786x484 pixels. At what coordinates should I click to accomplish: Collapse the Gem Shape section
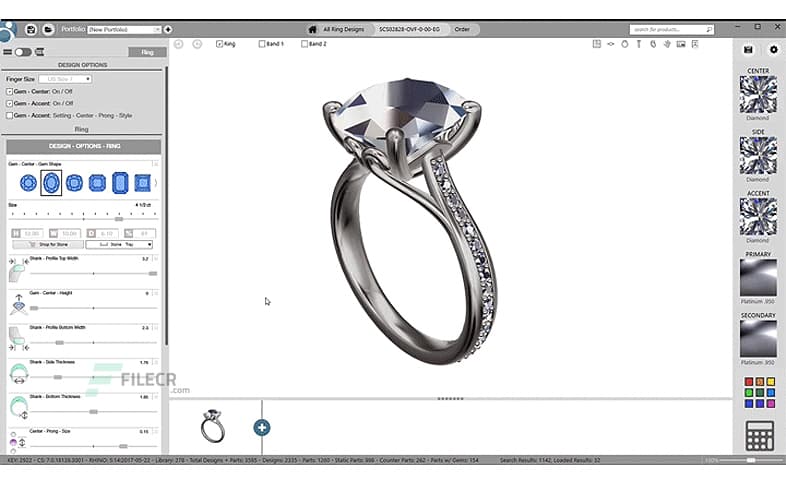point(155,164)
